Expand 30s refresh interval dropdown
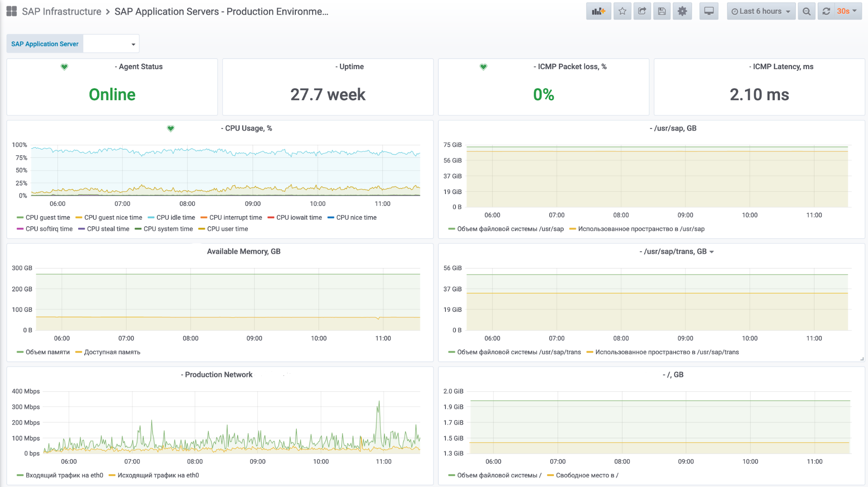Image resolution: width=868 pixels, height=487 pixels. click(848, 11)
